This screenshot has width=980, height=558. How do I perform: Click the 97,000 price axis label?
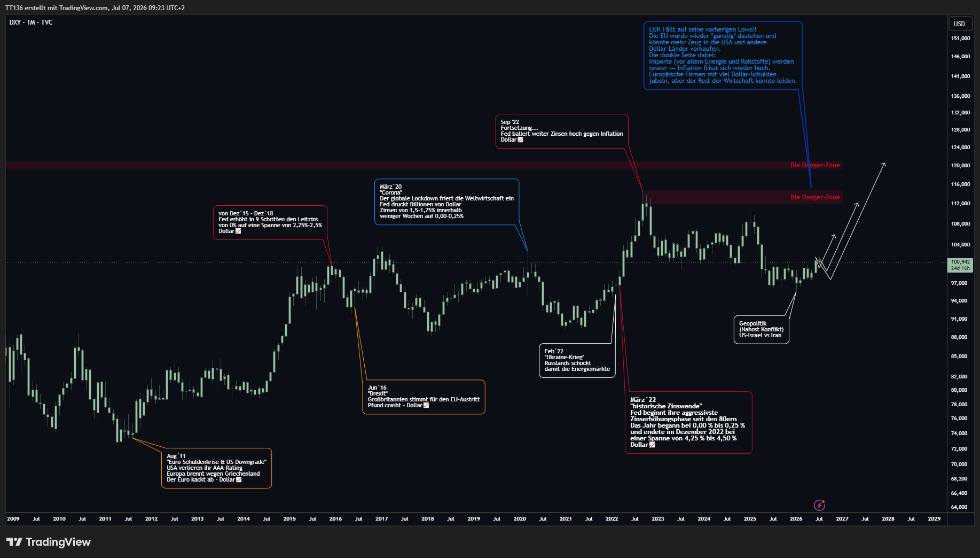[959, 283]
